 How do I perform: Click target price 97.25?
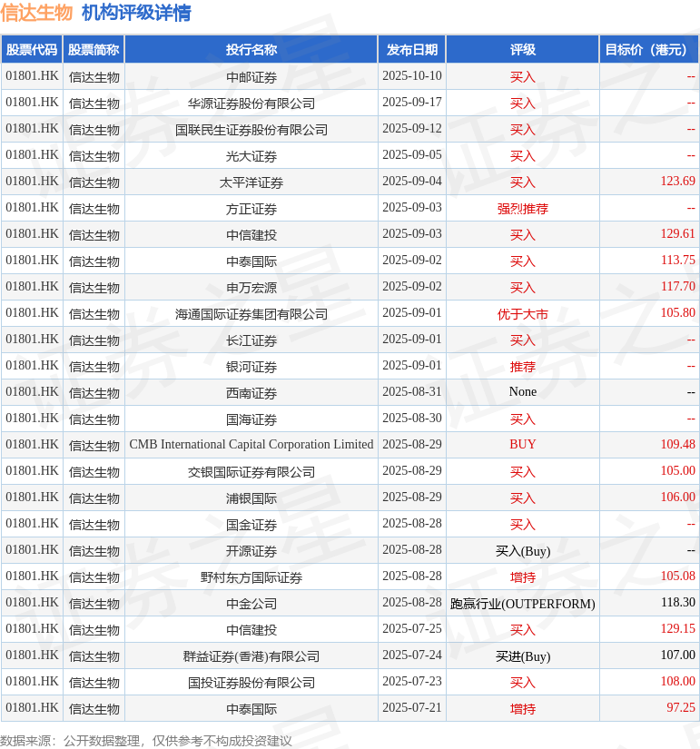point(681,707)
